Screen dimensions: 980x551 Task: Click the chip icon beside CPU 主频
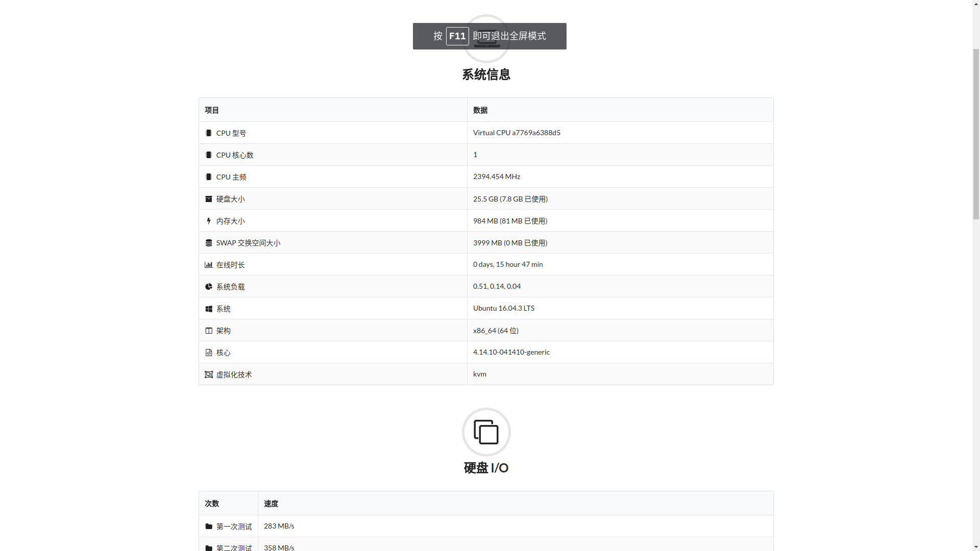coord(208,177)
